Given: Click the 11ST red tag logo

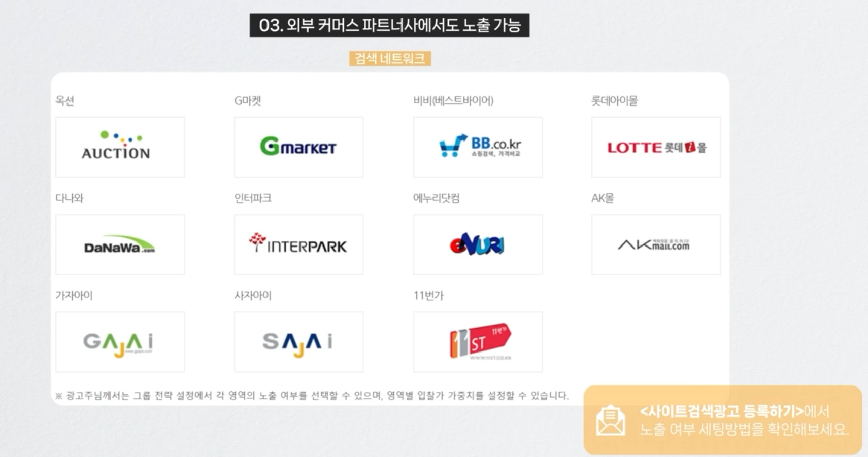Looking at the screenshot, I should tap(477, 341).
